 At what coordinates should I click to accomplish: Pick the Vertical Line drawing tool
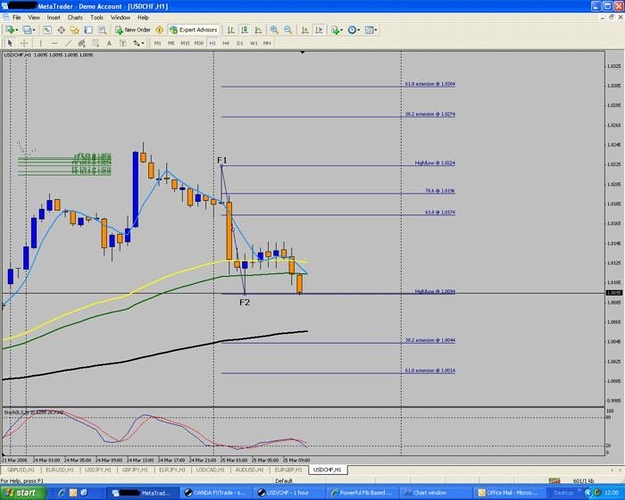(40, 43)
